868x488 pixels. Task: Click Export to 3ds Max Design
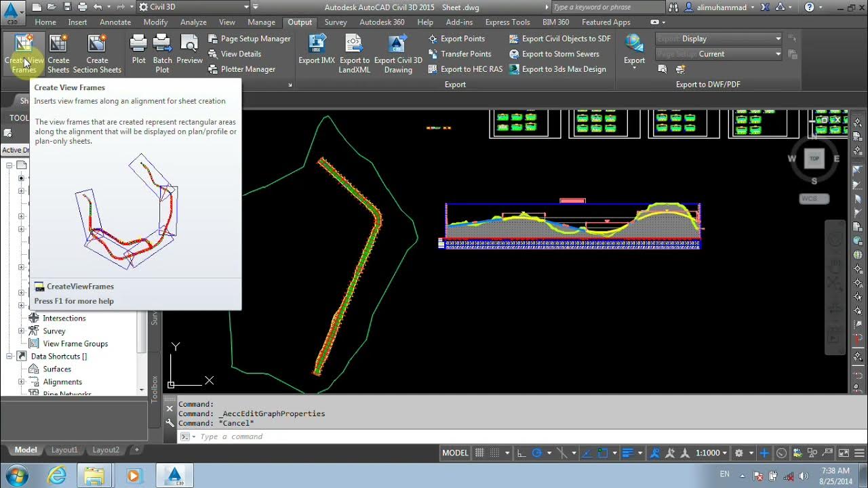point(557,69)
